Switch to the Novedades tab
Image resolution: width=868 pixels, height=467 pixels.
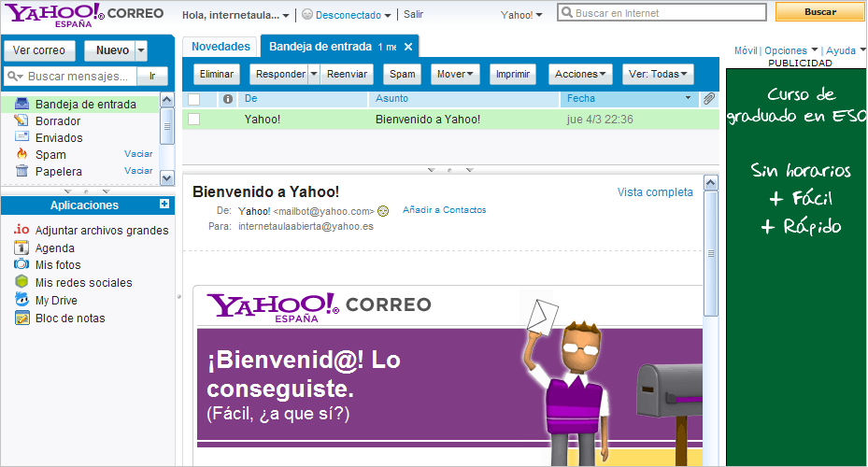[221, 47]
